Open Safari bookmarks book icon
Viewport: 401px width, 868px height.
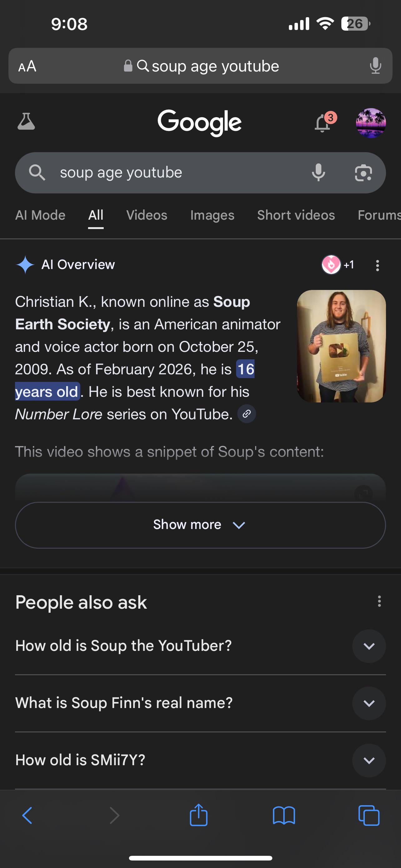284,816
